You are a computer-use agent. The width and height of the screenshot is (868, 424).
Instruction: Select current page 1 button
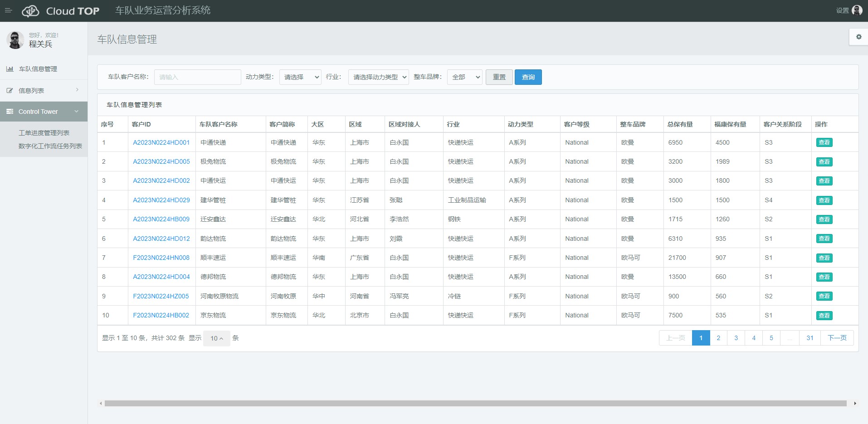701,338
